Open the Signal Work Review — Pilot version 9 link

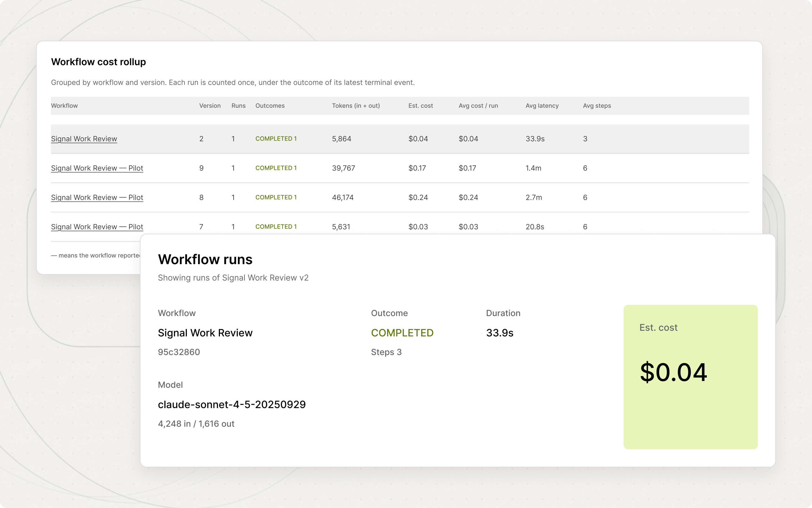click(x=97, y=168)
